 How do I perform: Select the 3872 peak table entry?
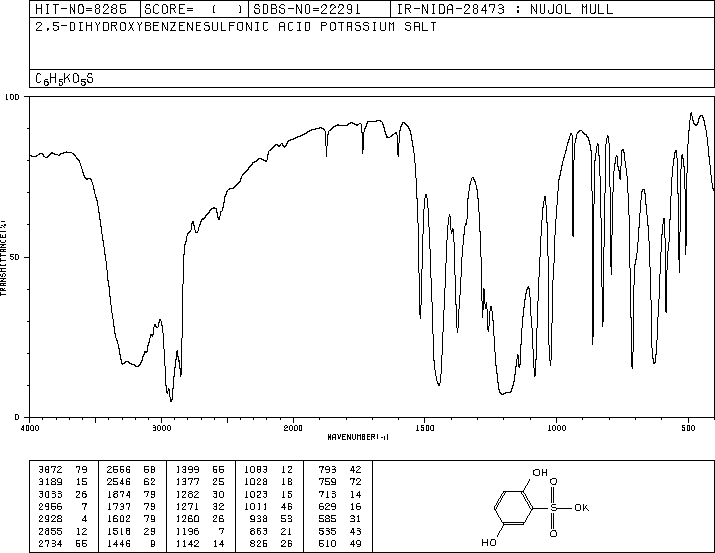tap(62, 469)
